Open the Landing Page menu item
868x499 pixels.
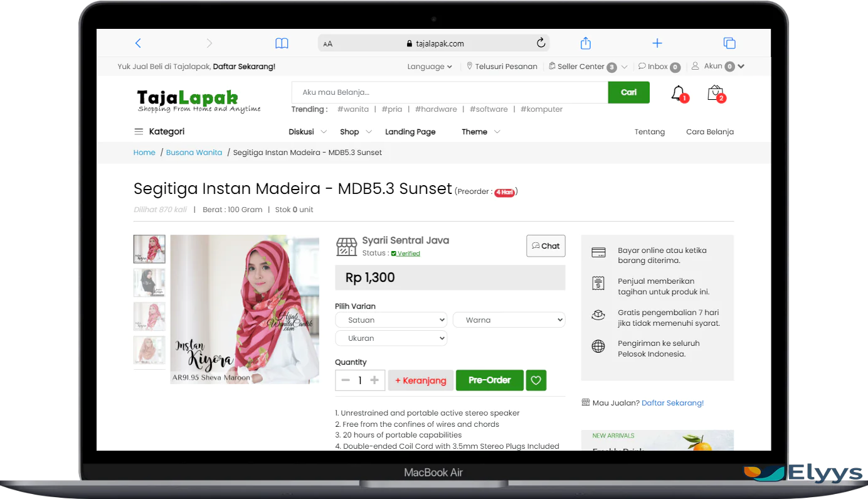410,132
